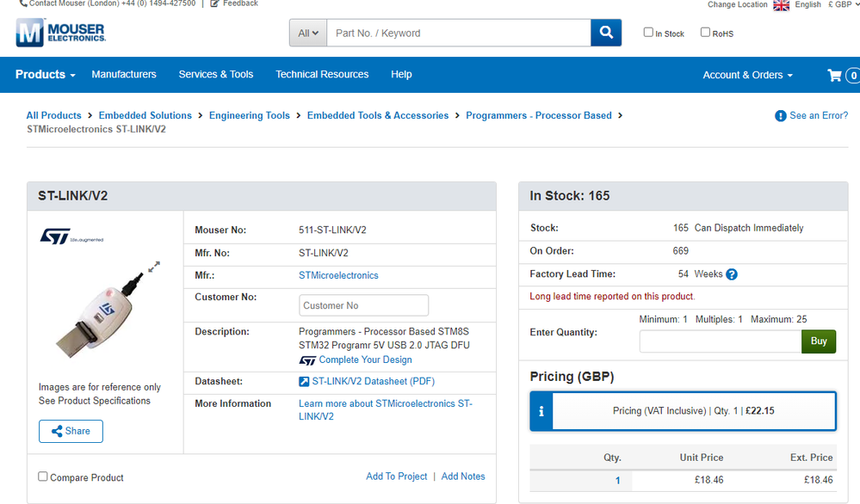This screenshot has width=860, height=504.
Task: Go to Technical Resources menu
Action: click(x=322, y=75)
